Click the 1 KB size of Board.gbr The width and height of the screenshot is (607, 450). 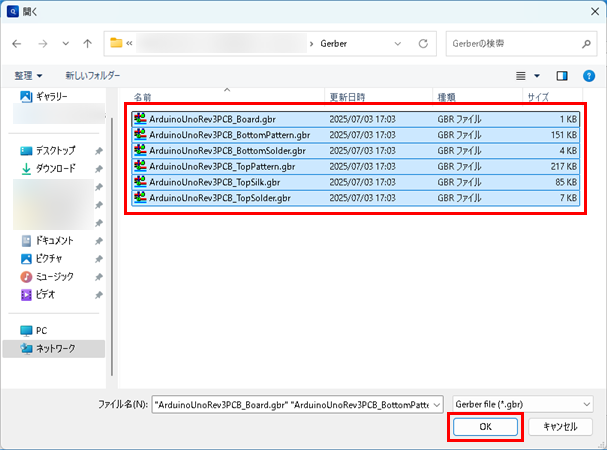(568, 119)
